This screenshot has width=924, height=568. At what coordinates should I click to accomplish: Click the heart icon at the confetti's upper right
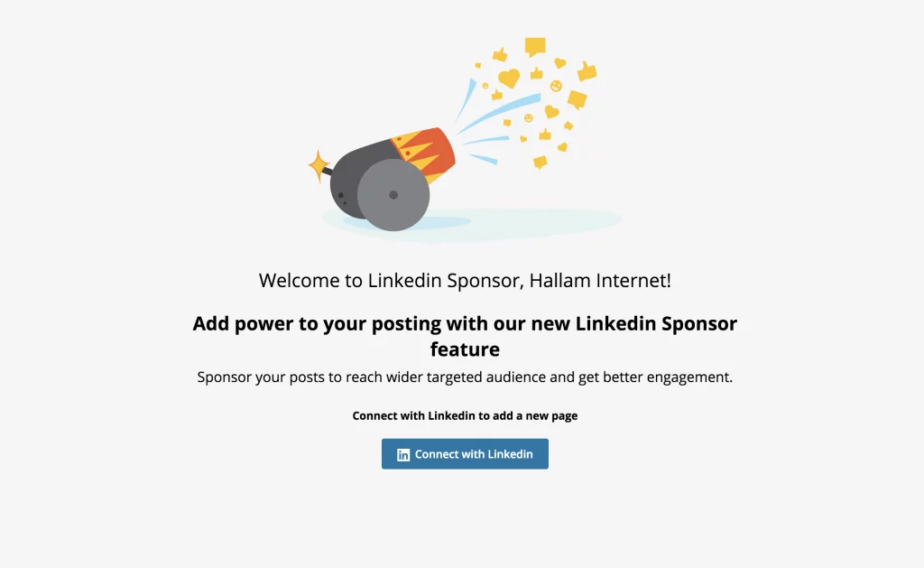(559, 63)
